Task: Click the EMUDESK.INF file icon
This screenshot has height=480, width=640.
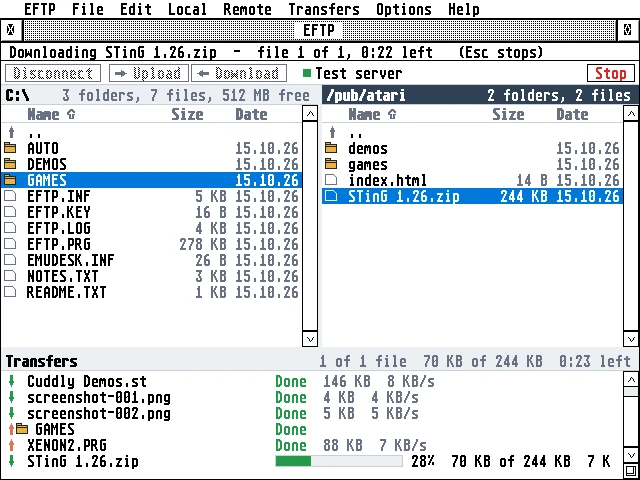Action: tap(10, 260)
